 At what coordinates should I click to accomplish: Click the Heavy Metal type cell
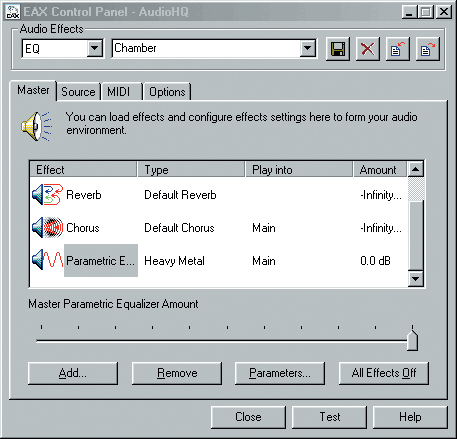point(174,261)
